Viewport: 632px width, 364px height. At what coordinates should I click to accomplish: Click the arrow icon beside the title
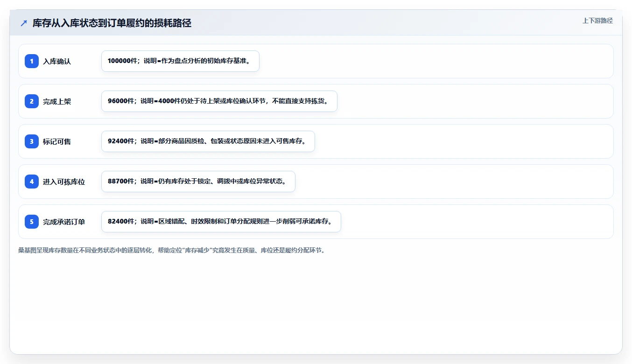point(24,23)
